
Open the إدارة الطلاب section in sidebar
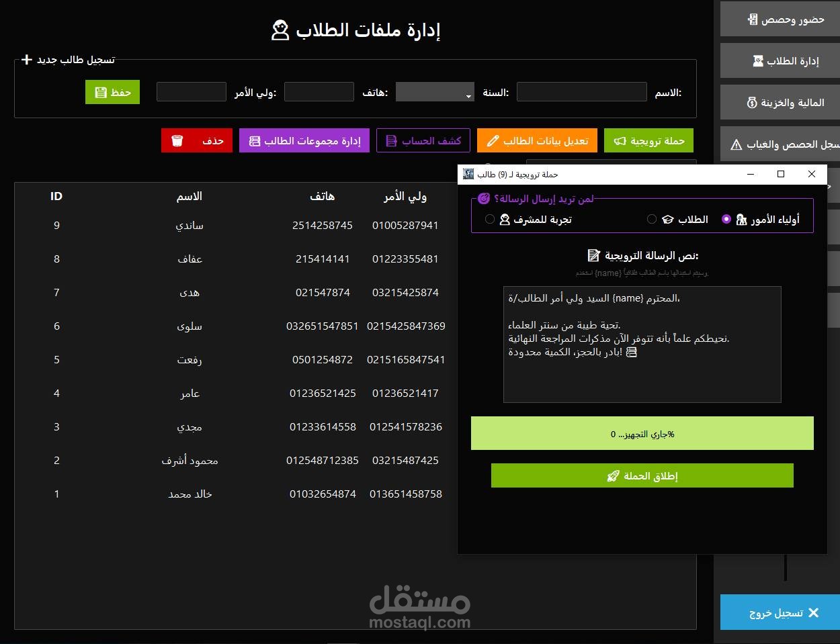point(780,60)
